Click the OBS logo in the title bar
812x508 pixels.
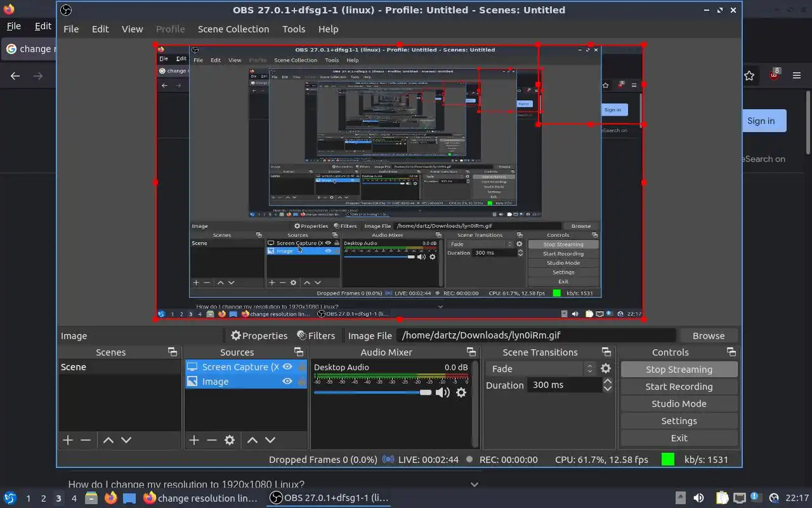pyautogui.click(x=66, y=10)
